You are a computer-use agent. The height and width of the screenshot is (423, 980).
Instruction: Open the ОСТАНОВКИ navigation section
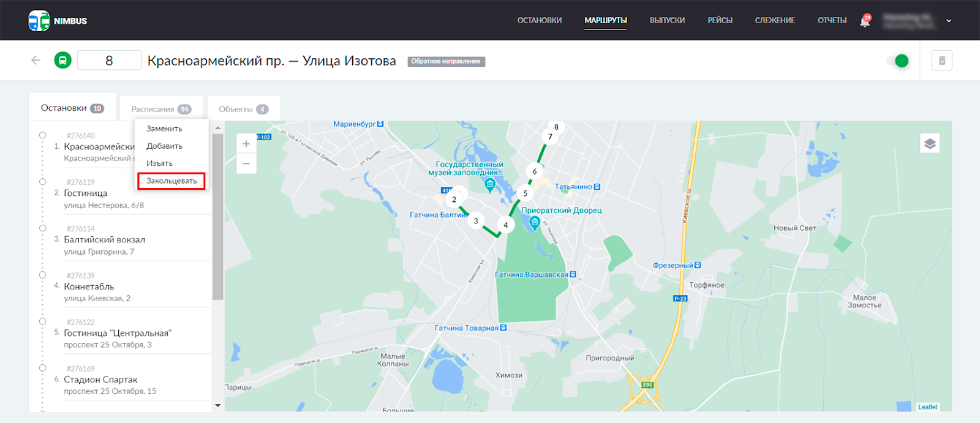[x=539, y=21]
